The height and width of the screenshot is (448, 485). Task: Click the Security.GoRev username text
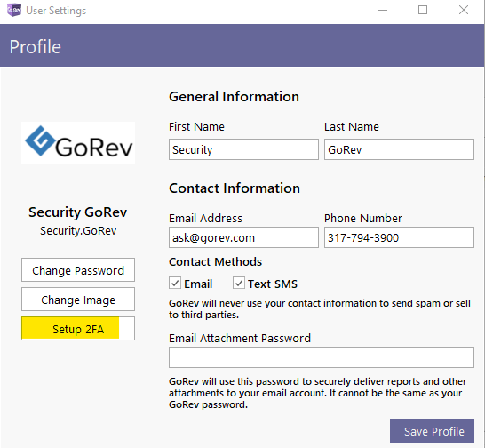(x=78, y=231)
